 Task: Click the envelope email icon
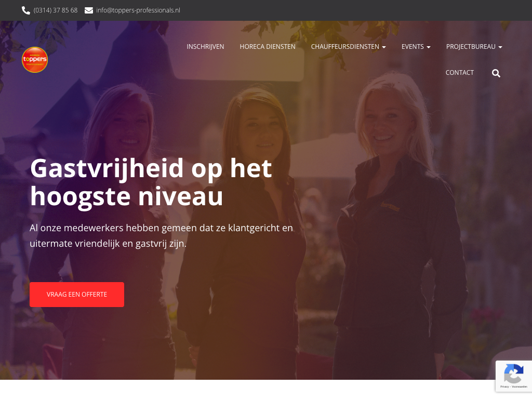[x=88, y=10]
